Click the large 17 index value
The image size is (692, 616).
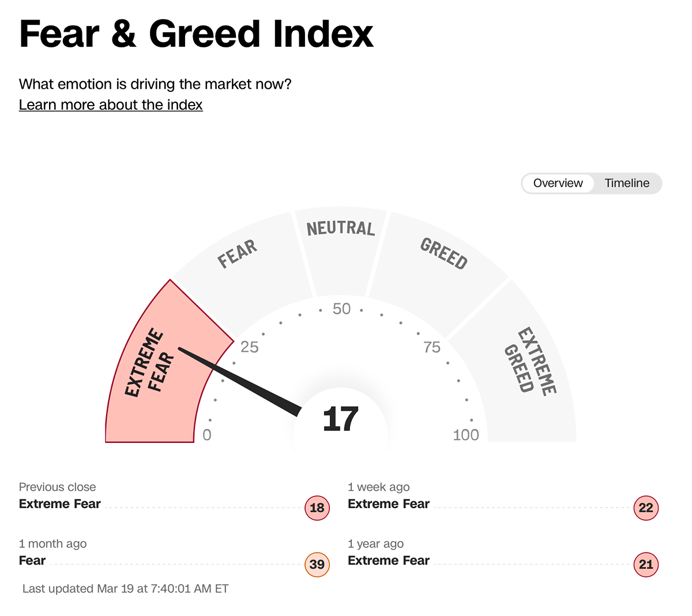coord(340,419)
